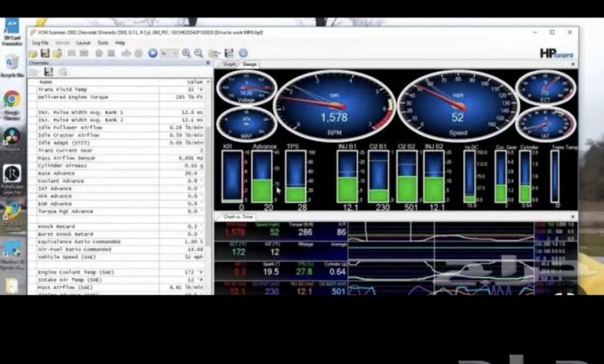Click the save log floppy disk icon
Image resolution: width=604 pixels, height=364 pixels.
click(46, 53)
